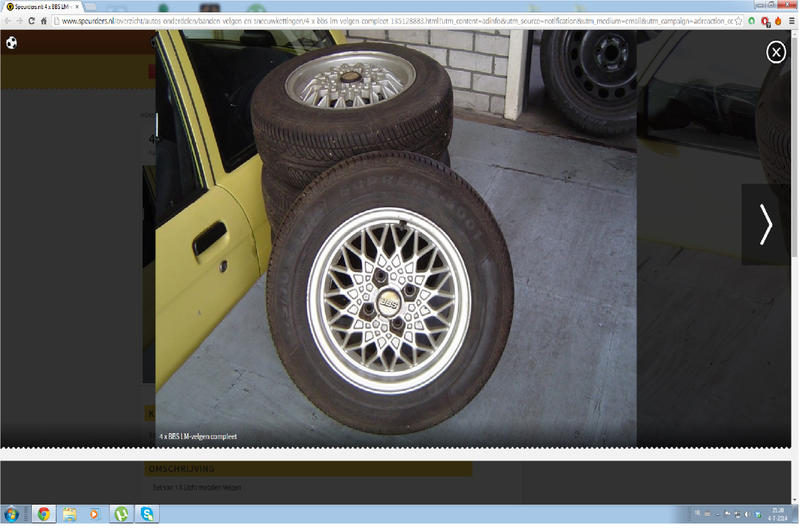The height and width of the screenshot is (530, 800).
Task: Click the browser back arrow
Action: click(x=7, y=21)
